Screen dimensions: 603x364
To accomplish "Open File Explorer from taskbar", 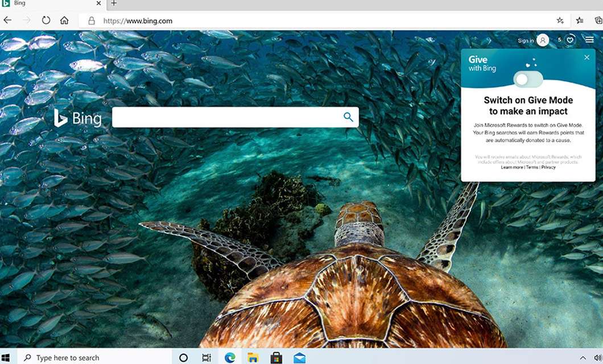I will coord(253,358).
